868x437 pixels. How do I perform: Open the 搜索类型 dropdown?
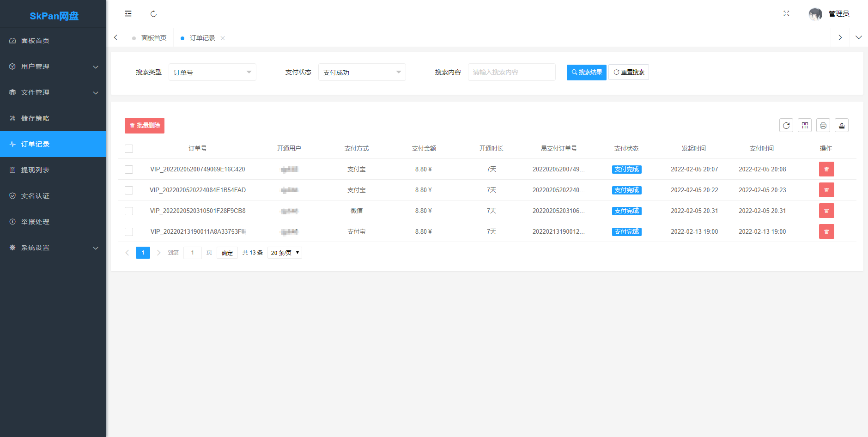pyautogui.click(x=212, y=72)
